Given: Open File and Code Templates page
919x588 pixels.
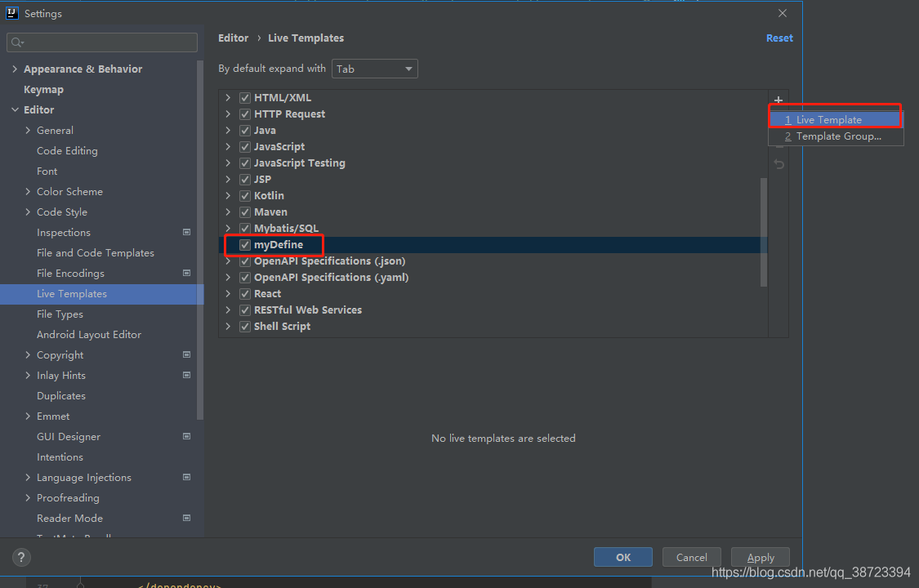Looking at the screenshot, I should [96, 253].
